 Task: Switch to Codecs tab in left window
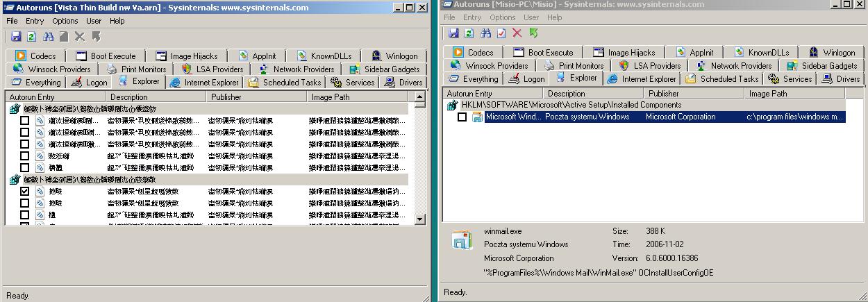(x=37, y=56)
